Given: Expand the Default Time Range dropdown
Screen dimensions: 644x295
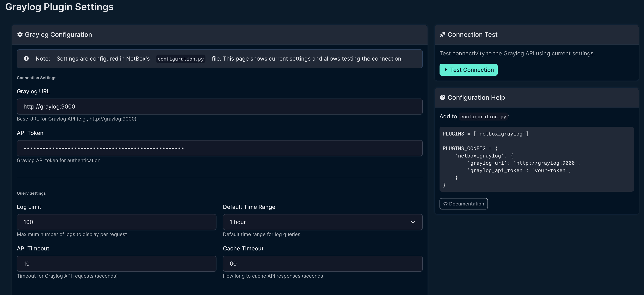Looking at the screenshot, I should pos(323,222).
